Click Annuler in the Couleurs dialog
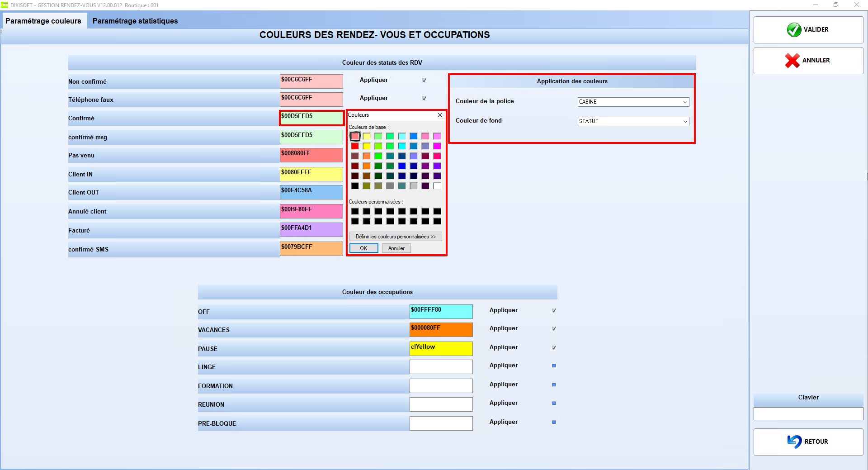The width and height of the screenshot is (868, 470). coord(396,248)
